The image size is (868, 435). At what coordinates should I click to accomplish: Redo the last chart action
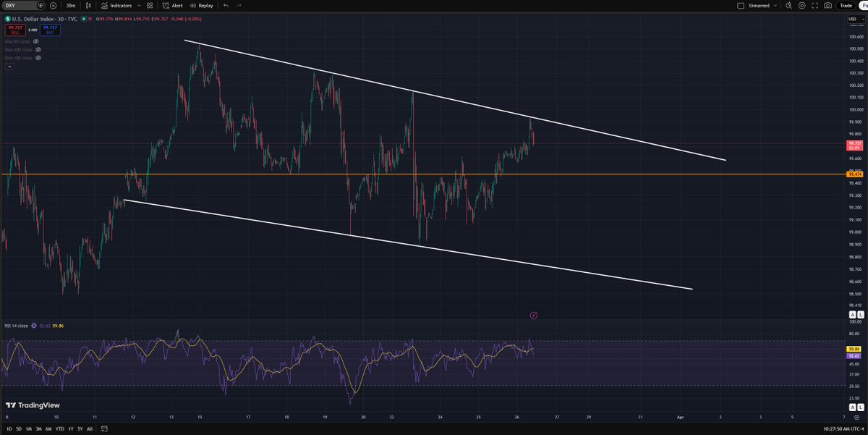click(238, 5)
